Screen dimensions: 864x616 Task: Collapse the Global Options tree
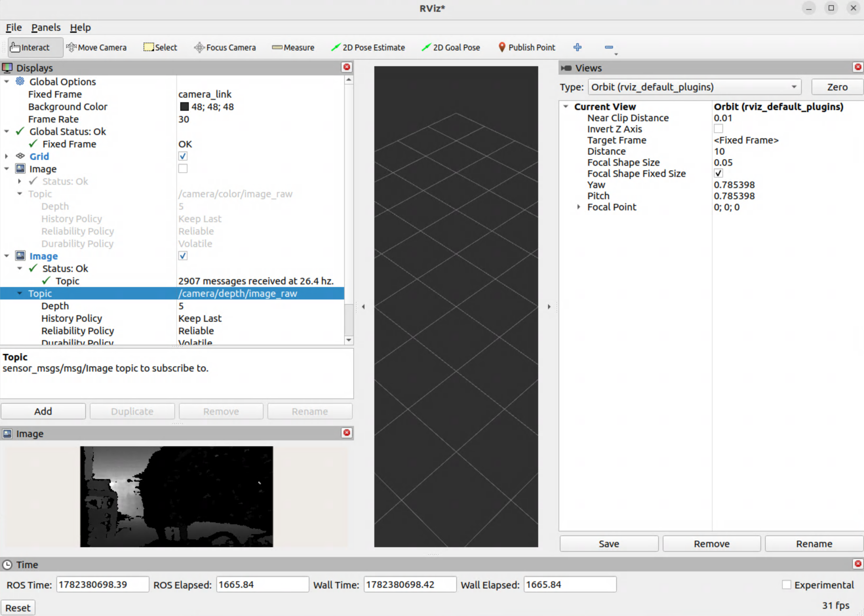(x=7, y=82)
